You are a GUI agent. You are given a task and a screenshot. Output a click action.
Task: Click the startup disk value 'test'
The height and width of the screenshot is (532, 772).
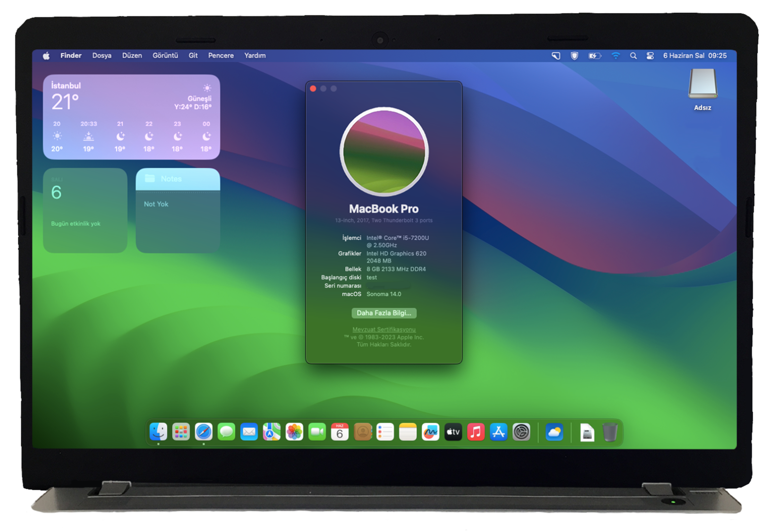[x=372, y=278]
